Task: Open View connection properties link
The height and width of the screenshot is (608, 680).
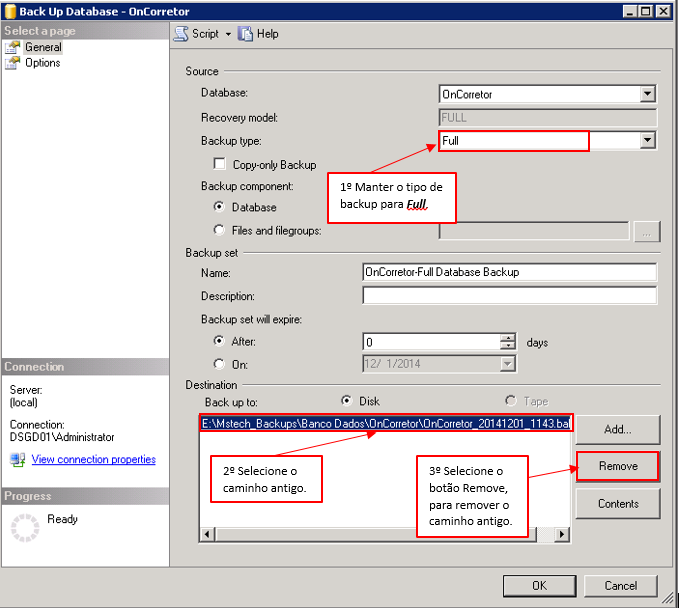Action: (94, 459)
